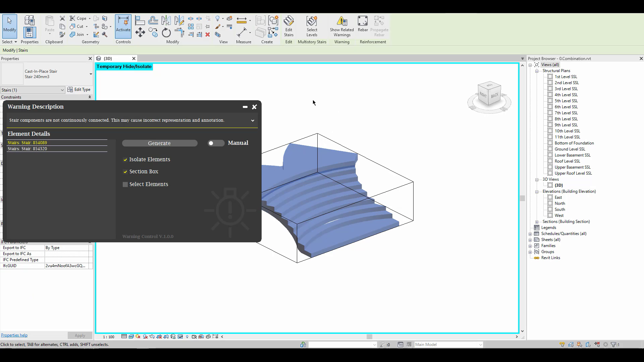Uncheck the Isolate Elements checkbox
This screenshot has width=644, height=362.
coord(125,160)
